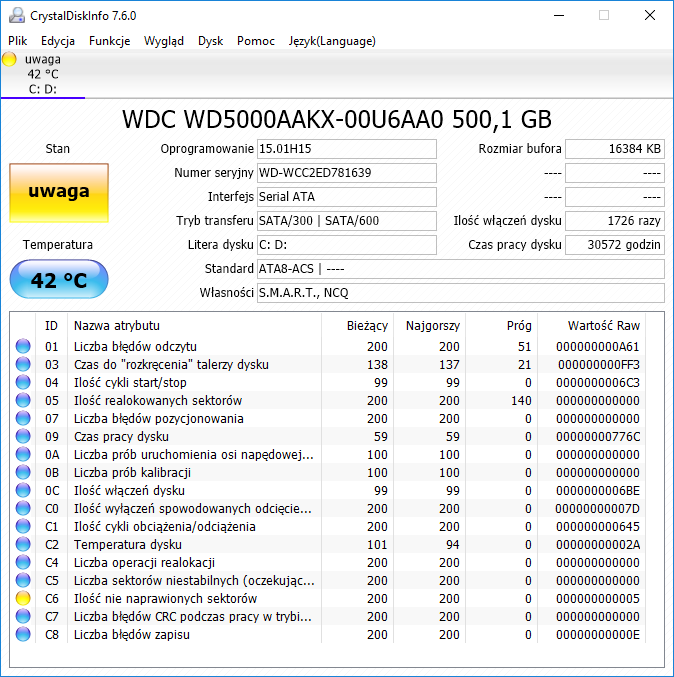Viewport: 674px width, 677px height.
Task: Click raw value 000000000005
Action: [598, 599]
